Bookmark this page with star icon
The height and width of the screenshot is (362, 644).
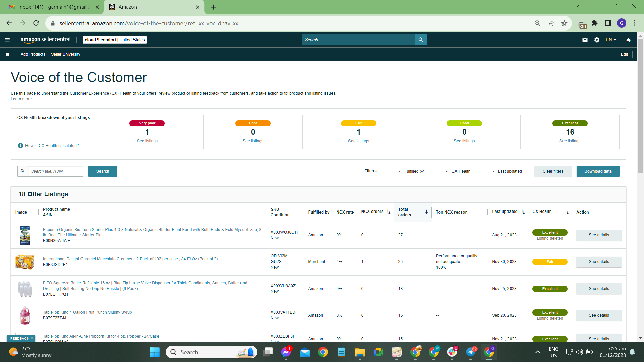tap(564, 23)
